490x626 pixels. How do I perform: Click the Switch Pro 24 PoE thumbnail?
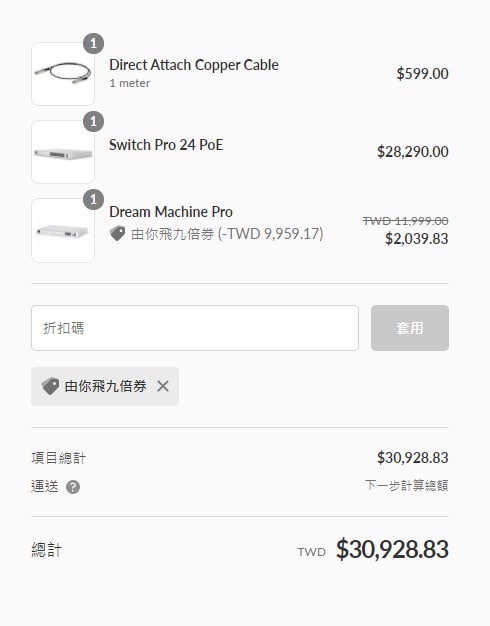point(63,152)
